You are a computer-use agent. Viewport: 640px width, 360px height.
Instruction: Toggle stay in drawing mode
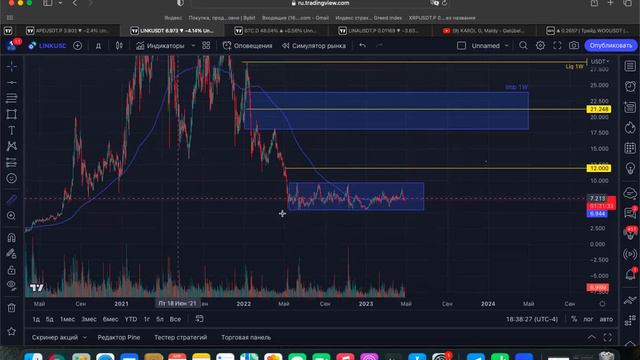pyautogui.click(x=11, y=253)
